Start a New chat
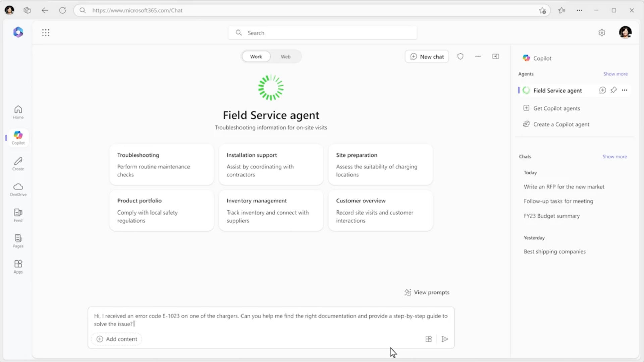Screen dimensions: 644x362 [427, 57]
